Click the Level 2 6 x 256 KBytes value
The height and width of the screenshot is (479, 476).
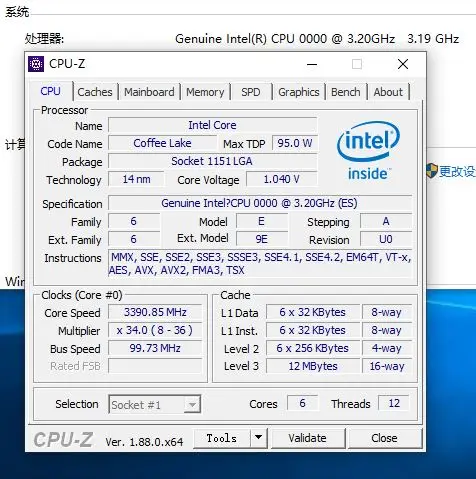313,348
